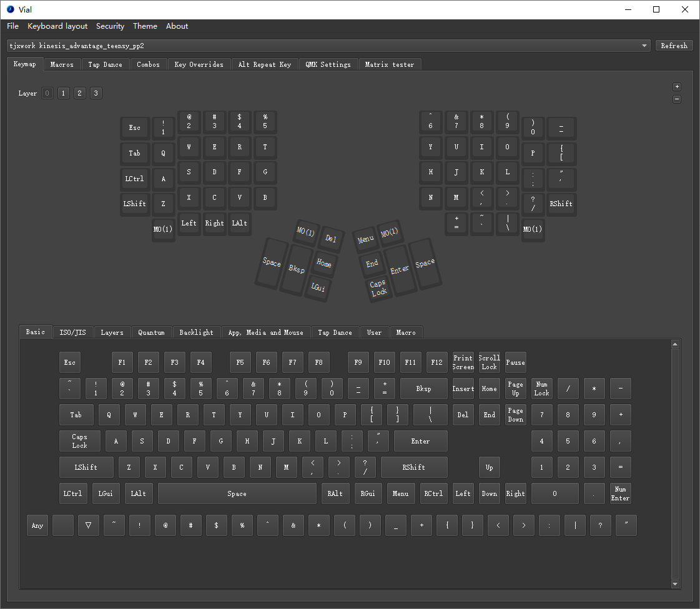Viewport: 700px width, 609px height.
Task: Open the Quantum keycode tab
Action: pyautogui.click(x=151, y=332)
